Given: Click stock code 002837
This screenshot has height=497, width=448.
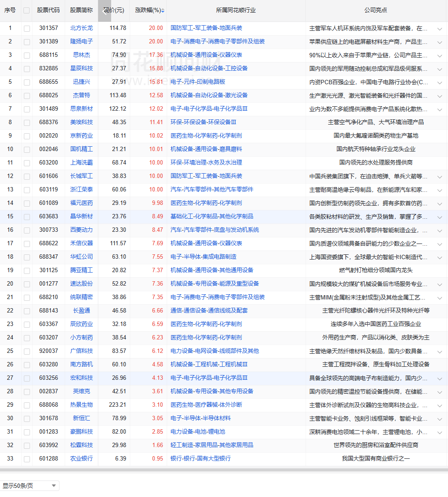Looking at the screenshot, I should [x=49, y=392].
